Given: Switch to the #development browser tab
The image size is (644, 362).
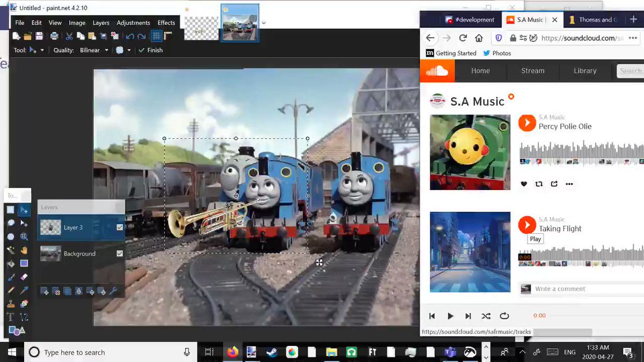Looking at the screenshot, I should point(470,20).
